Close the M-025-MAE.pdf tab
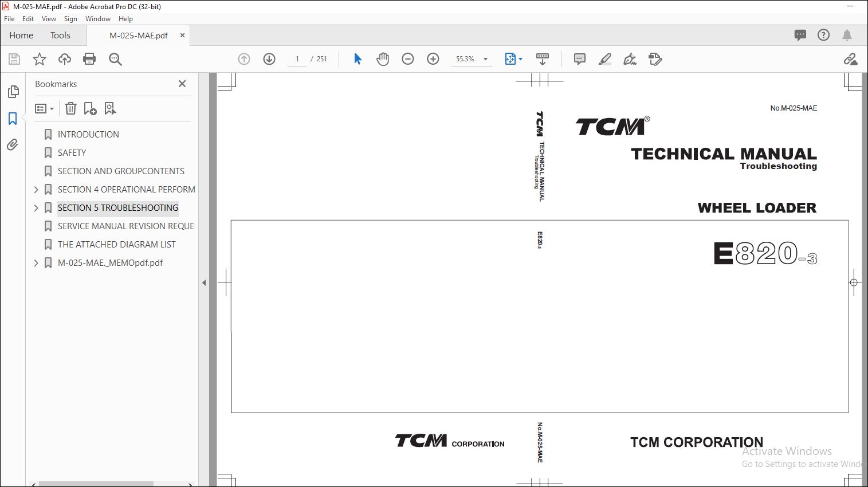This screenshot has height=487, width=868. point(182,35)
